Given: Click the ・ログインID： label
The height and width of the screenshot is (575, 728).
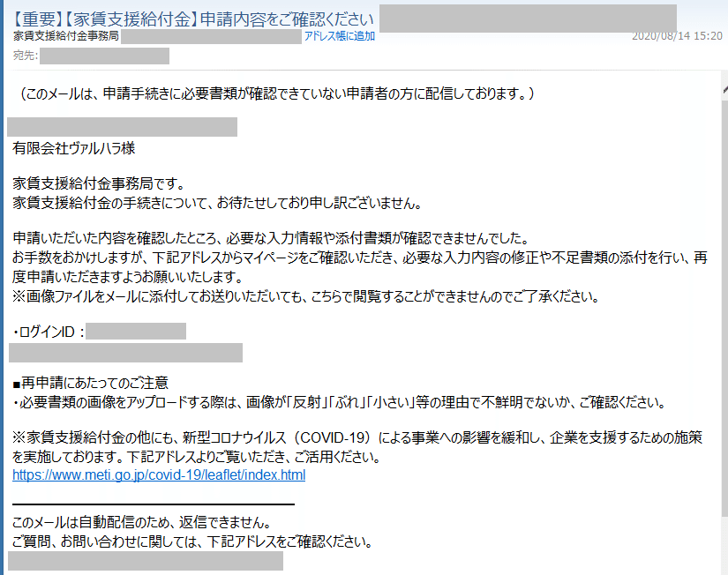Looking at the screenshot, I should point(49,332).
